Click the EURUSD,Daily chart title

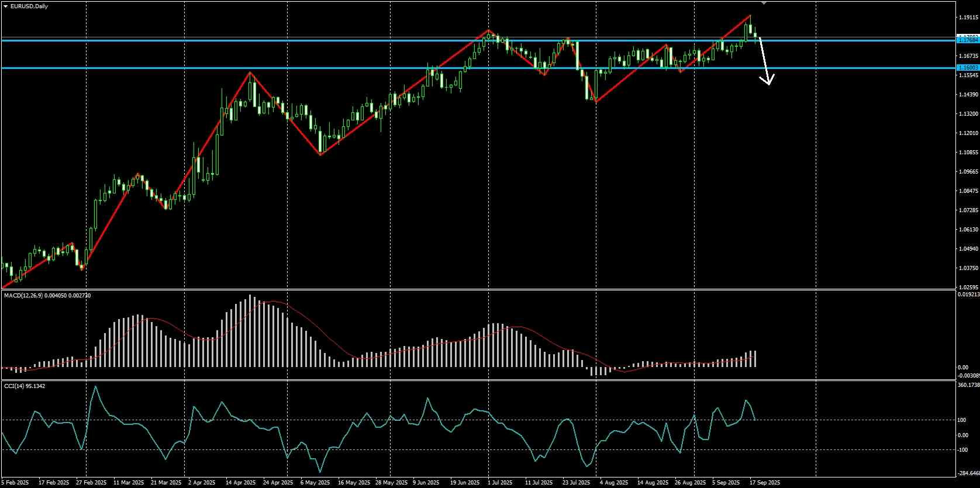[x=29, y=6]
